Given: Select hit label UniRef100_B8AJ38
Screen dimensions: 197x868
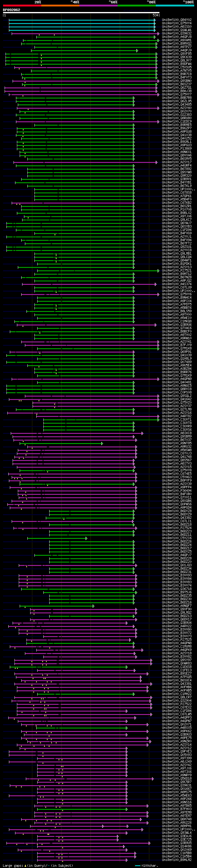Looking at the screenshot, I should [x=177, y=91].
